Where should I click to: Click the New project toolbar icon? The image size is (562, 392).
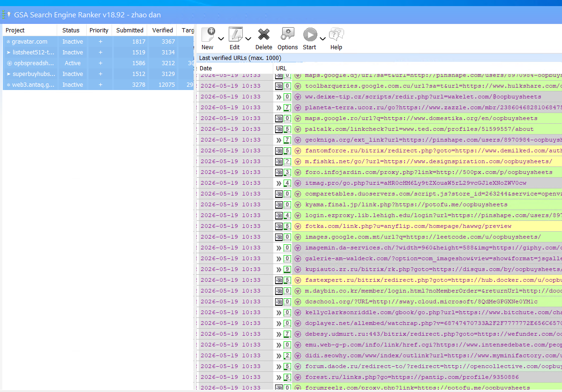[208, 35]
